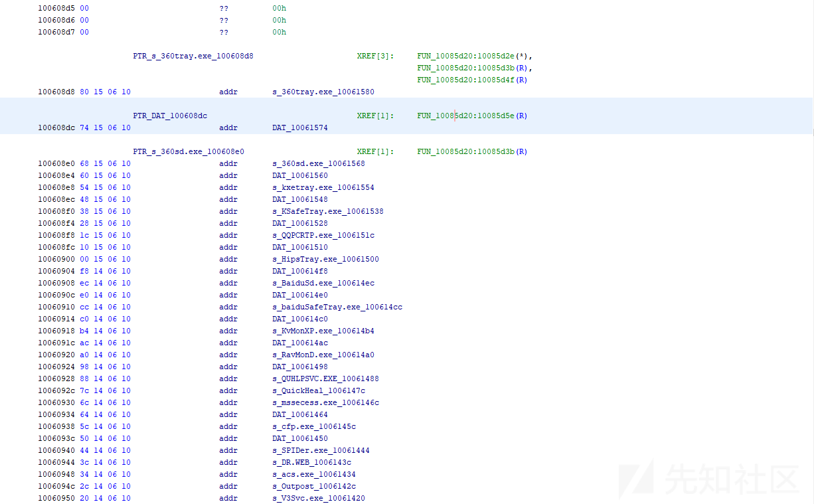814x504 pixels.
Task: Open operand DAT_10061450
Action: tap(300, 438)
